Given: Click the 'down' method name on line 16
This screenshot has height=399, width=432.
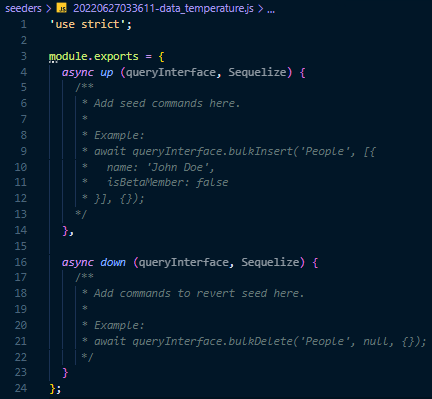Looking at the screenshot, I should click(x=113, y=262).
